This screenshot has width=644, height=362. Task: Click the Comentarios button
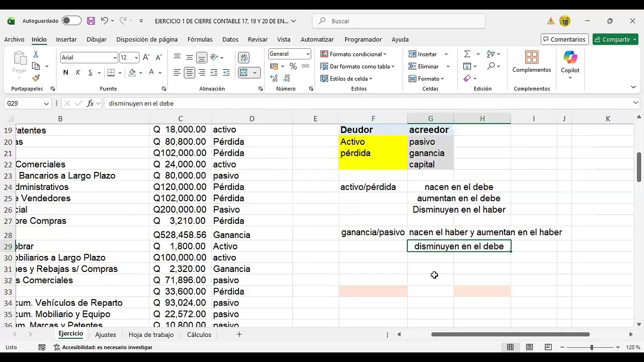click(563, 39)
